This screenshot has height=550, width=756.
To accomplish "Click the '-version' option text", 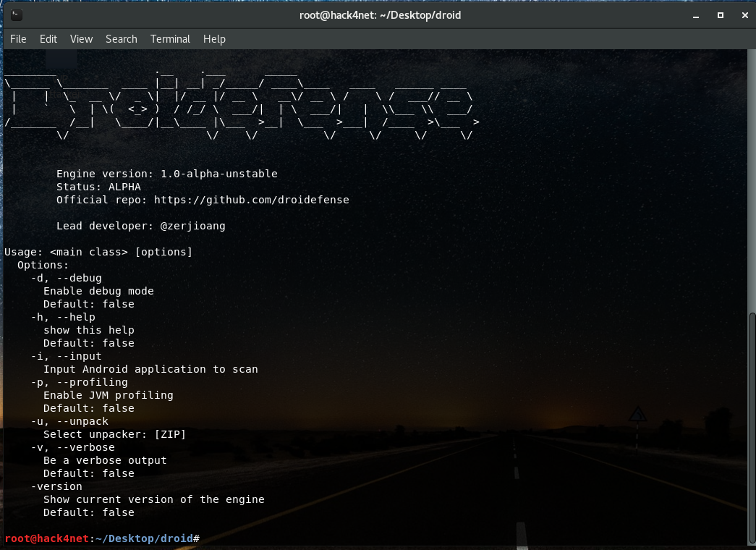I will [57, 486].
